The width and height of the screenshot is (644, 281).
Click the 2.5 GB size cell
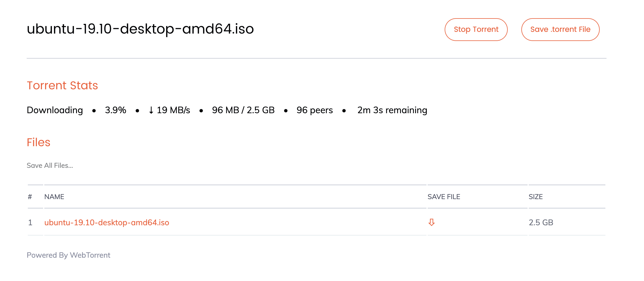[541, 222]
